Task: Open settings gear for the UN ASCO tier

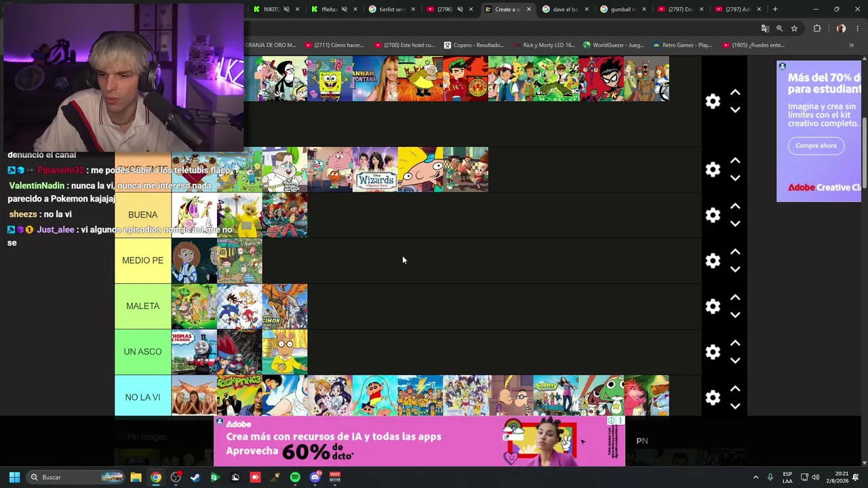Action: click(x=713, y=352)
